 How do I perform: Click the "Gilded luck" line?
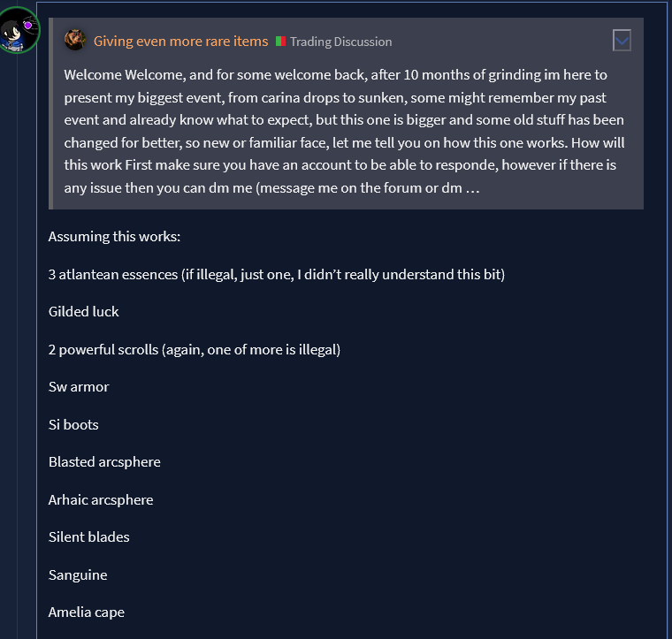coord(84,311)
